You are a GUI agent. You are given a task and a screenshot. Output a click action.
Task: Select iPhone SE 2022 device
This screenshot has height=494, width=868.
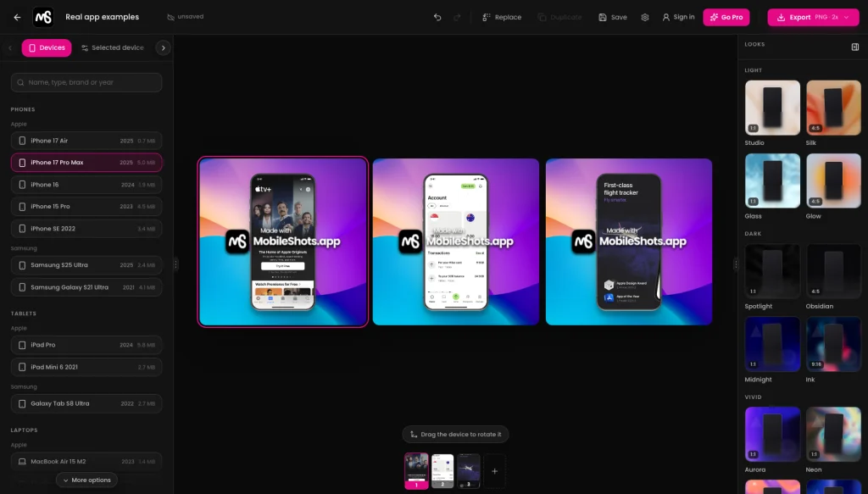point(86,229)
